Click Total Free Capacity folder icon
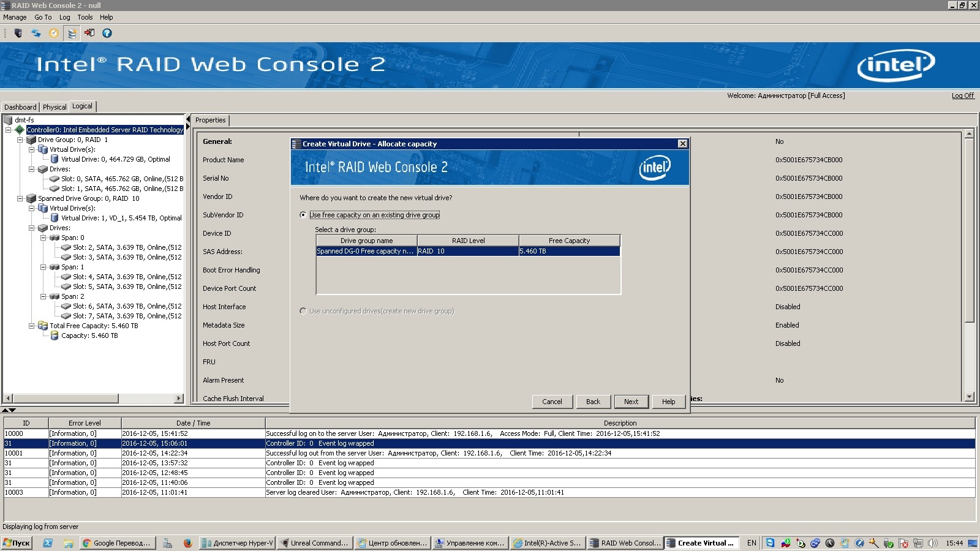The image size is (980, 551). click(x=43, y=326)
